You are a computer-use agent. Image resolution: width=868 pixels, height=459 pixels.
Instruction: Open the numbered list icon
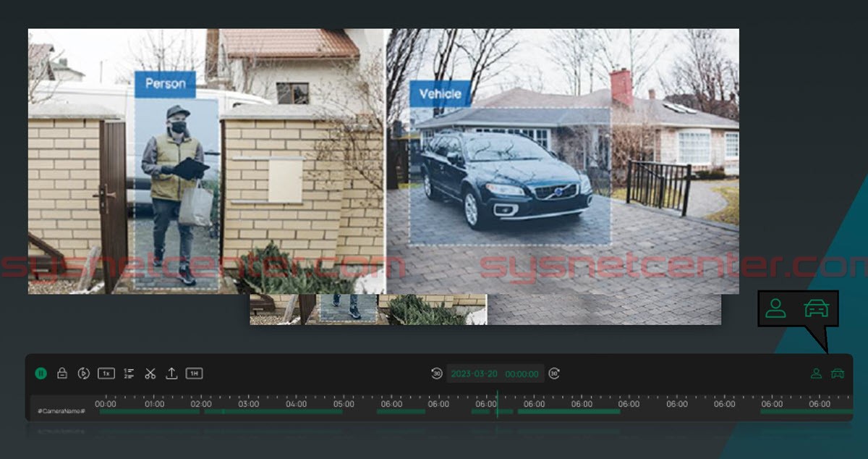[129, 374]
